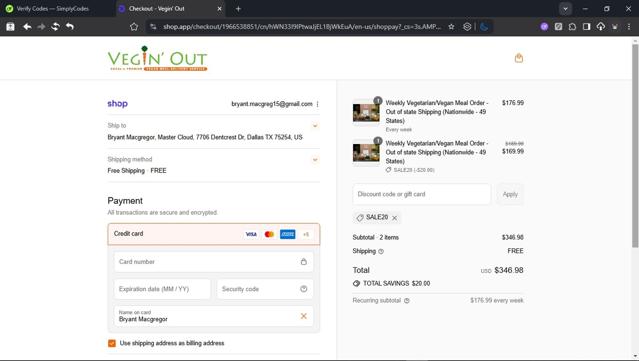The image size is (639, 361).
Task: Click the email bryant.macgreg15@gmail.com
Action: point(272,104)
